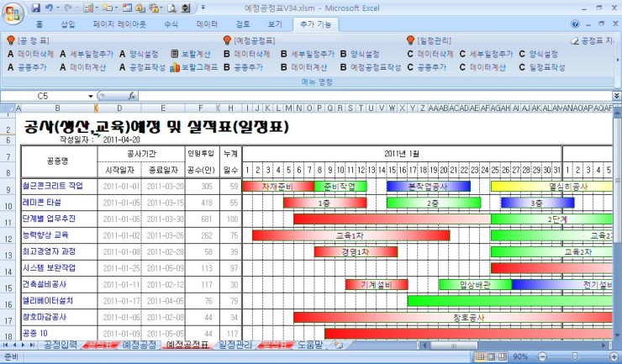Expand the formula bar
The image size is (622, 364).
point(616,96)
